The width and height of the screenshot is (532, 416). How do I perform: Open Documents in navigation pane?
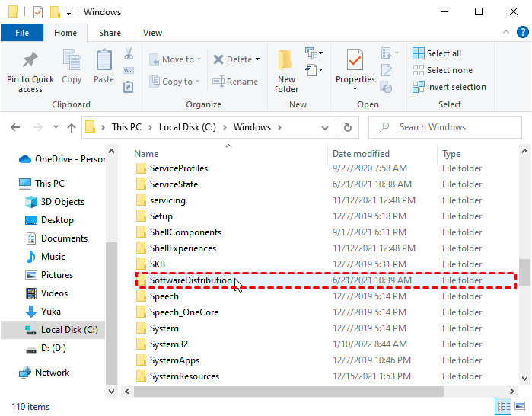pyautogui.click(x=56, y=238)
